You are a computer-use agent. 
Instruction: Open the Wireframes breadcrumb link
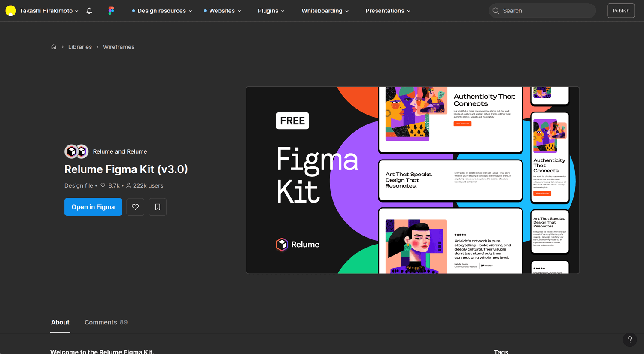point(118,47)
